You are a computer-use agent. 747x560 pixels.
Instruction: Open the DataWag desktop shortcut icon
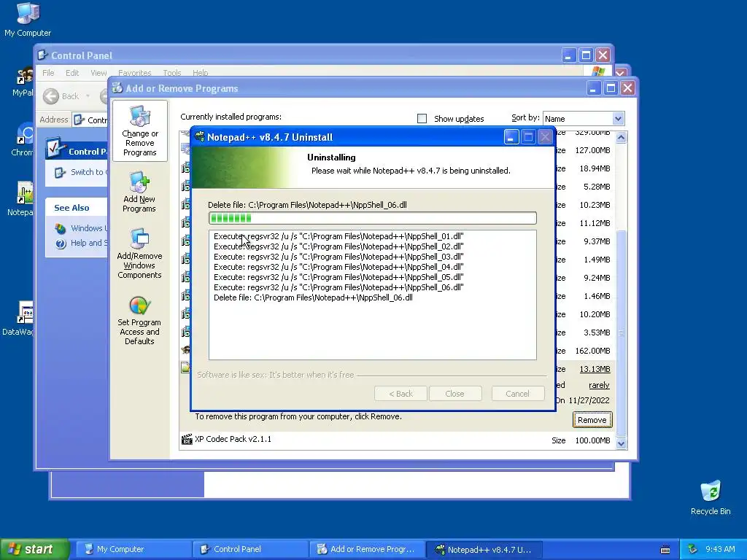pyautogui.click(x=25, y=312)
